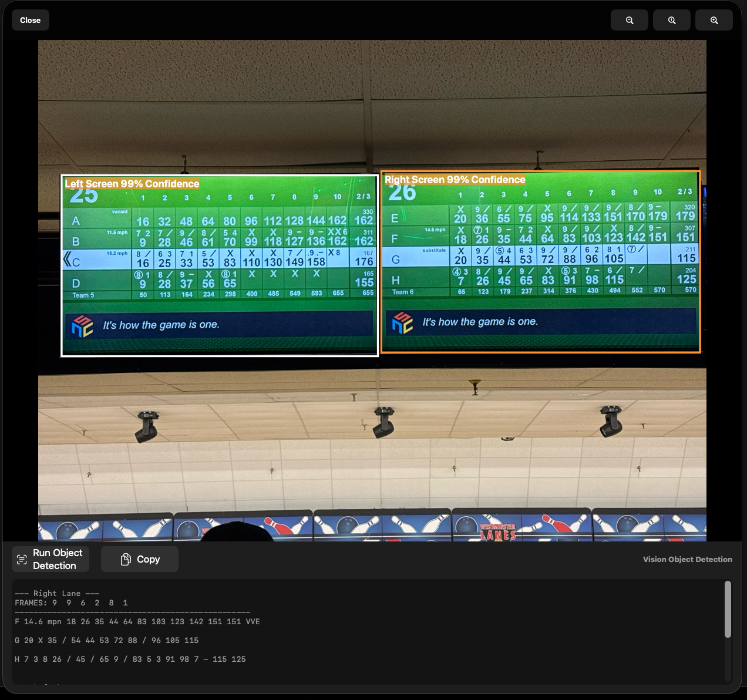The width and height of the screenshot is (747, 700).
Task: Click the 'FRAMES: 9 9 6 2 8 1' line
Action: pos(71,603)
